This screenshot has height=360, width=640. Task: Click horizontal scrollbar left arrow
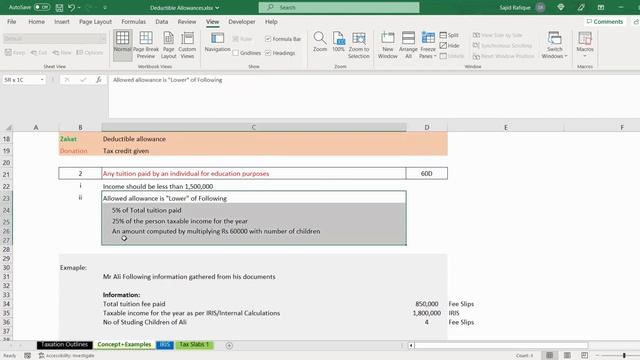(411, 345)
